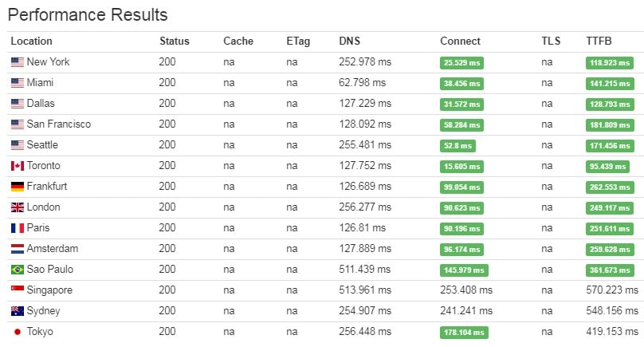The width and height of the screenshot is (644, 347).
Task: Click the Brazil flag beside Sao Paulo
Action: [18, 270]
